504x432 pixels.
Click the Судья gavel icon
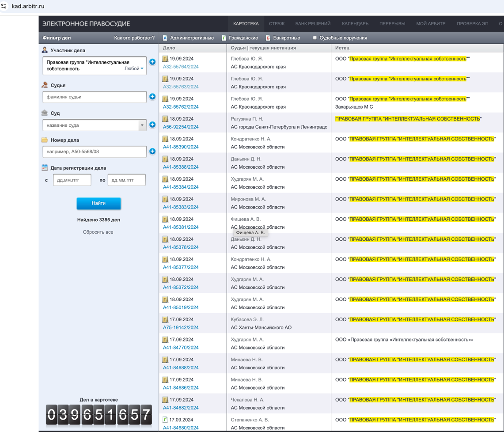pos(45,85)
